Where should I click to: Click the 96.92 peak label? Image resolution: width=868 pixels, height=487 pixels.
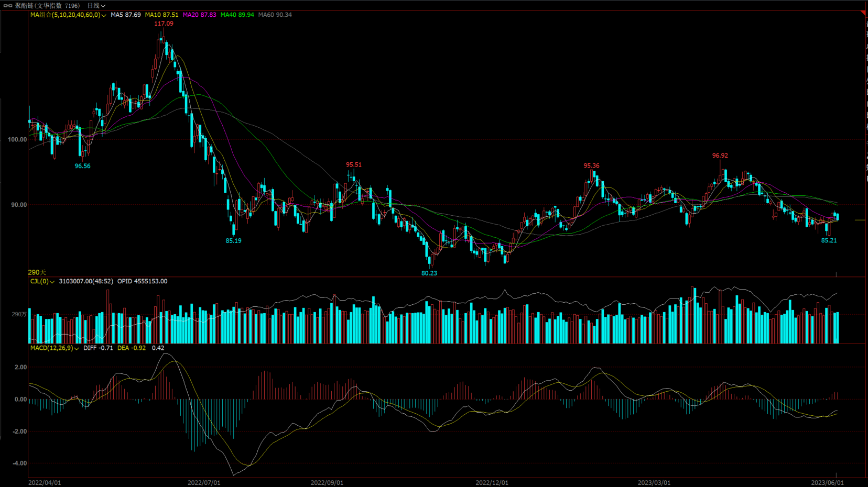pyautogui.click(x=720, y=156)
